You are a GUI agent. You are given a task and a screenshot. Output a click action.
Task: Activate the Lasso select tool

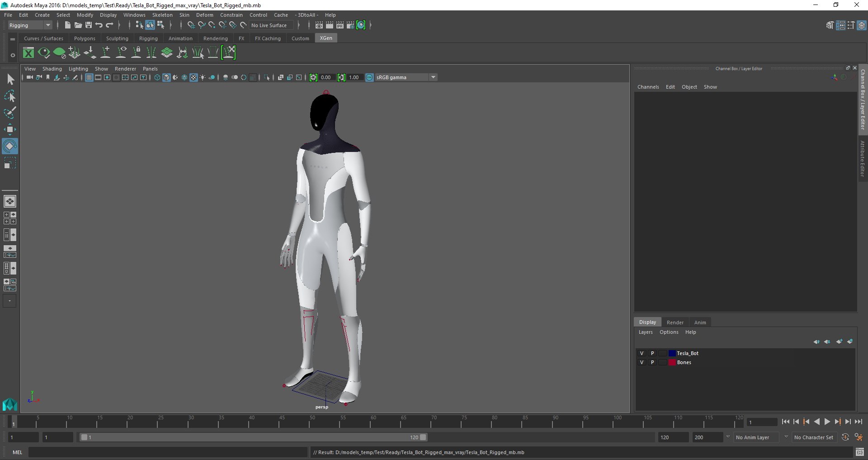coord(10,96)
